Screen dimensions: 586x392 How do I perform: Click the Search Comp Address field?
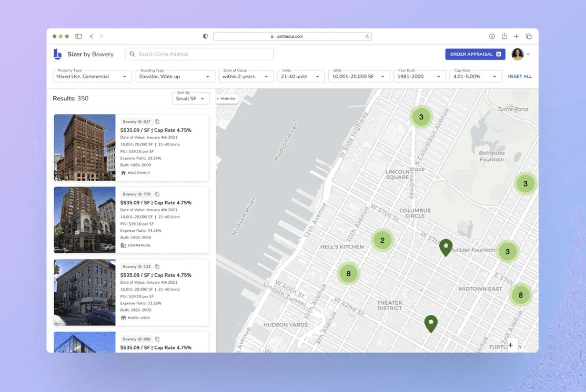199,54
